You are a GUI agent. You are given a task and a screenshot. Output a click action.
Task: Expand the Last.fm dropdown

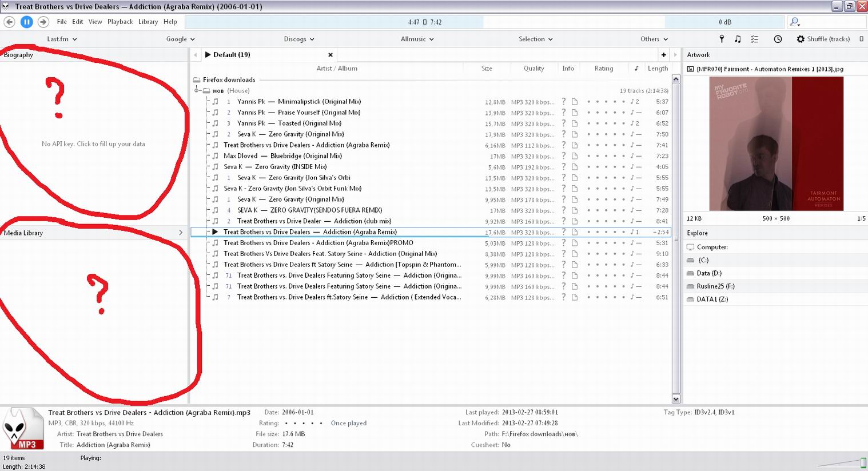62,39
